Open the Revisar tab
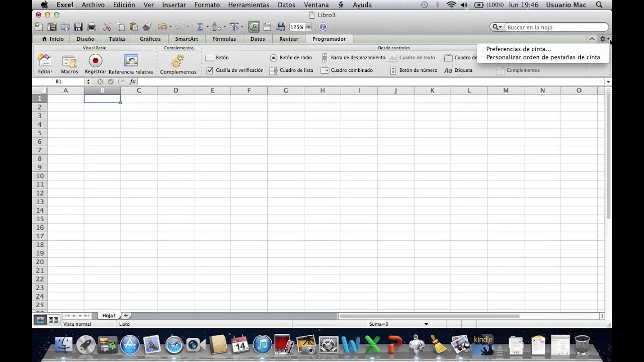Screen dimensions: 644x362 coord(289,39)
